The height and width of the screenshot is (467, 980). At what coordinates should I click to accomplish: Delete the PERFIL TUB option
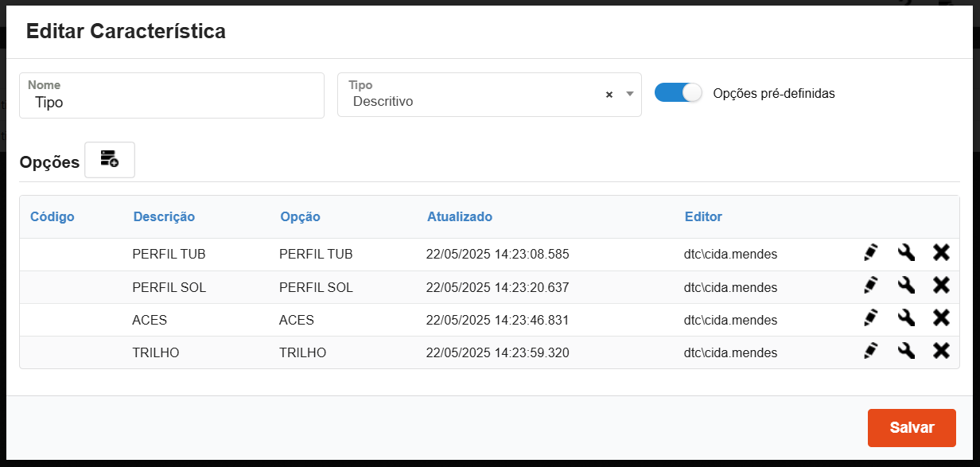coord(941,253)
